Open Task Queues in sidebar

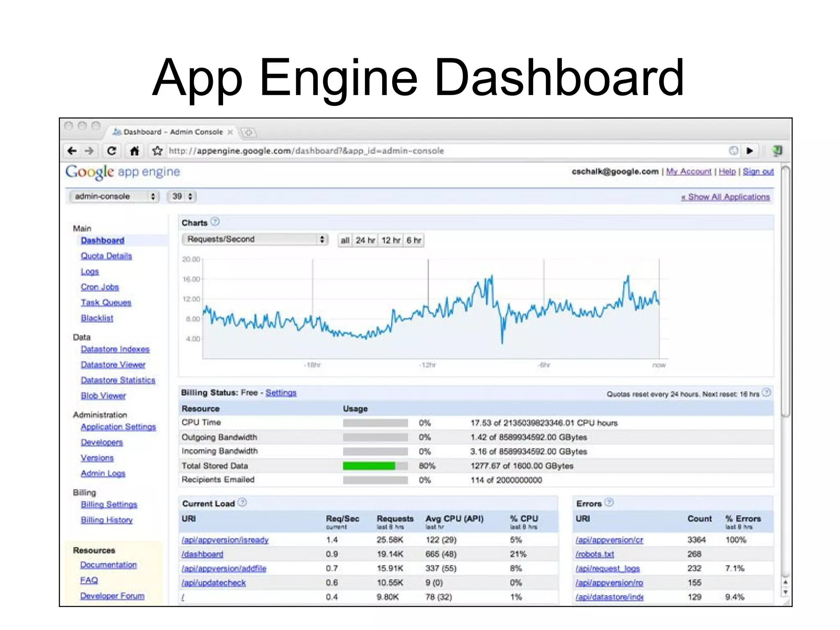pos(106,303)
